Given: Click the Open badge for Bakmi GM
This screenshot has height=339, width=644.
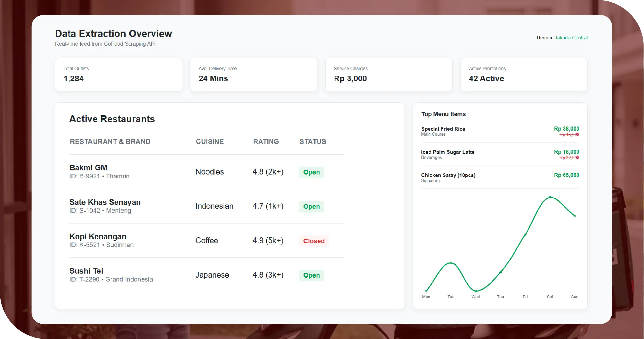Looking at the screenshot, I should pyautogui.click(x=311, y=172).
